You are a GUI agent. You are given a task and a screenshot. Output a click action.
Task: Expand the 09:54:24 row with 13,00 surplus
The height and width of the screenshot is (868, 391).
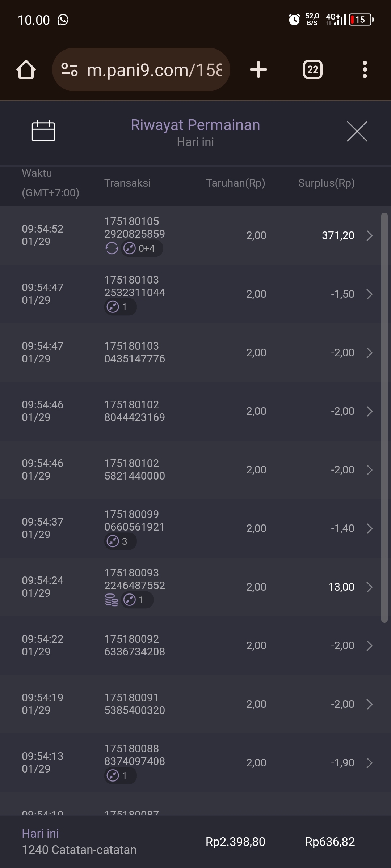pos(369,587)
